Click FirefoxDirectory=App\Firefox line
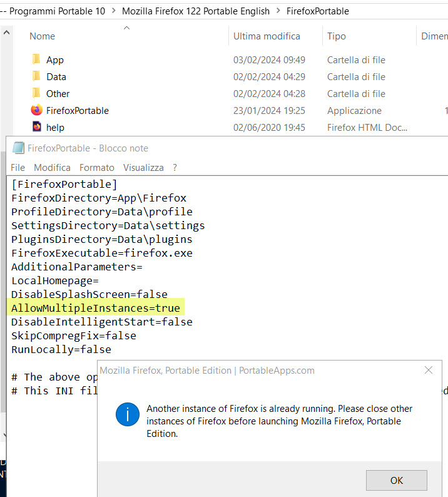The width and height of the screenshot is (448, 497). (99, 198)
